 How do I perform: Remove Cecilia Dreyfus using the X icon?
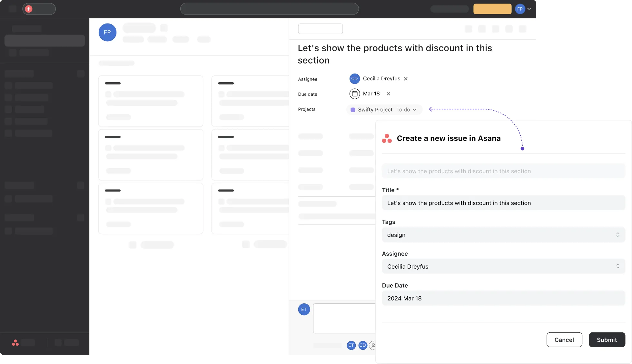click(x=406, y=78)
